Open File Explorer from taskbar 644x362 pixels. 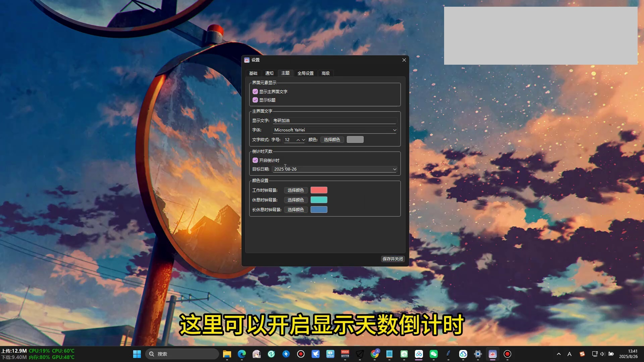coord(227,354)
